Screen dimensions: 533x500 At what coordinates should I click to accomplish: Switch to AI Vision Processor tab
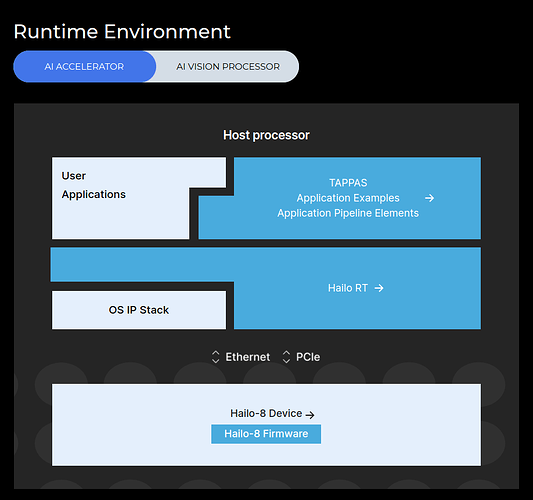coord(228,67)
